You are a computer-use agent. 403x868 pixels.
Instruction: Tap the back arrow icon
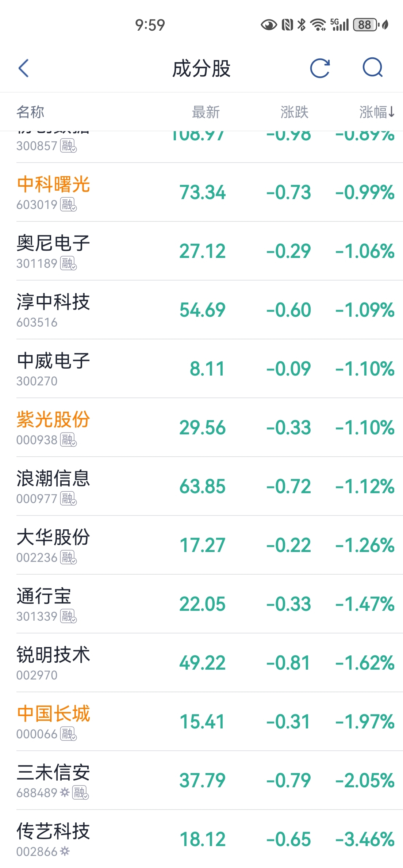tap(24, 68)
